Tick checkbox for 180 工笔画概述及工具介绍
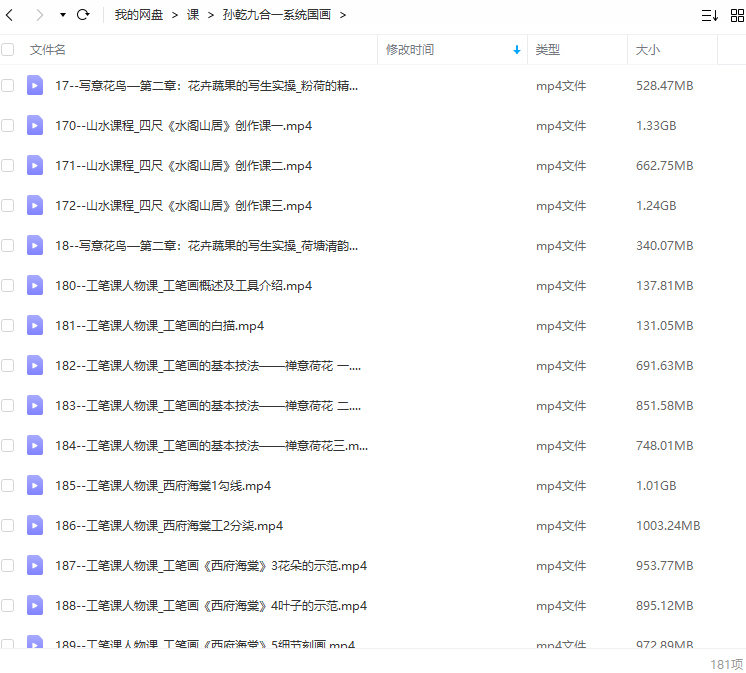 [8, 286]
